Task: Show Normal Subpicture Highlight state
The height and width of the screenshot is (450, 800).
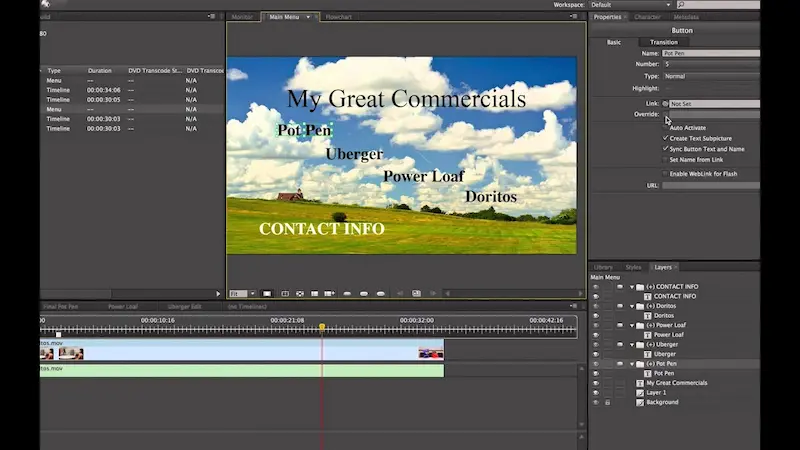Action: (347, 293)
